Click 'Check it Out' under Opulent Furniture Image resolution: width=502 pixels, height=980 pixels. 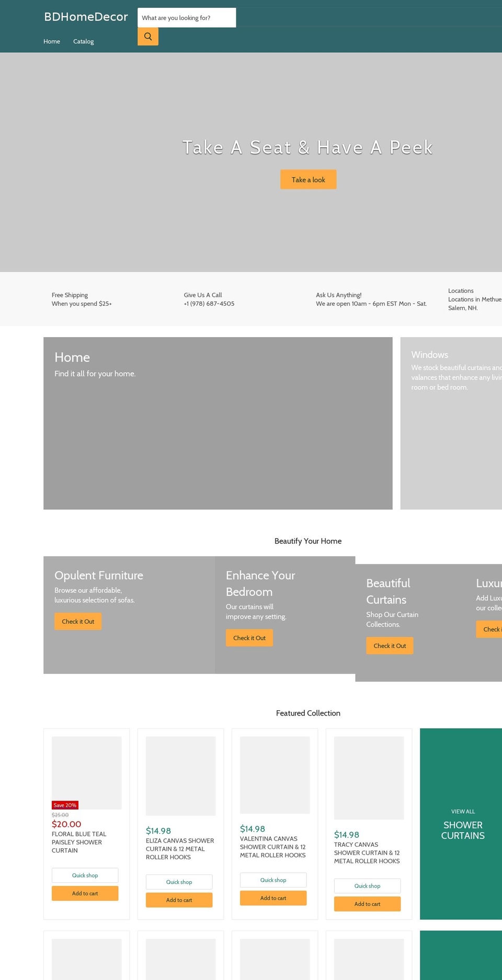pos(78,621)
